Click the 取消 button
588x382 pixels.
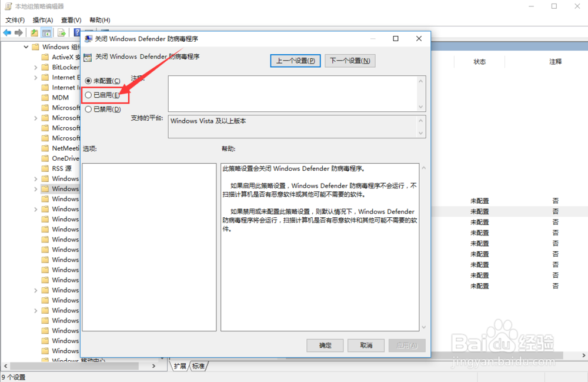click(x=366, y=346)
